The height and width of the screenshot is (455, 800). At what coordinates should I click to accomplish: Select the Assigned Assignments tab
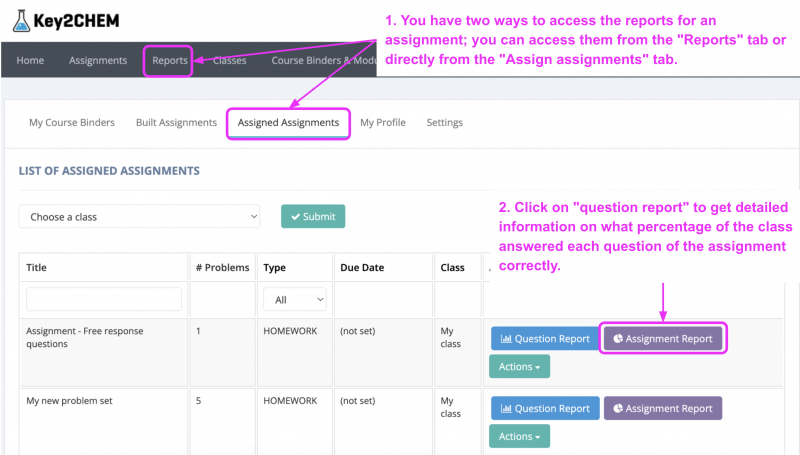288,123
